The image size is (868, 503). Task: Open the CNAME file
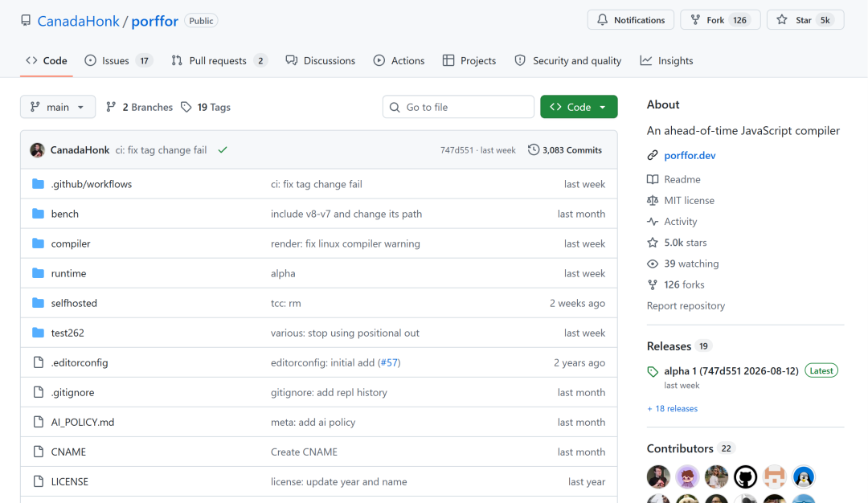point(68,452)
